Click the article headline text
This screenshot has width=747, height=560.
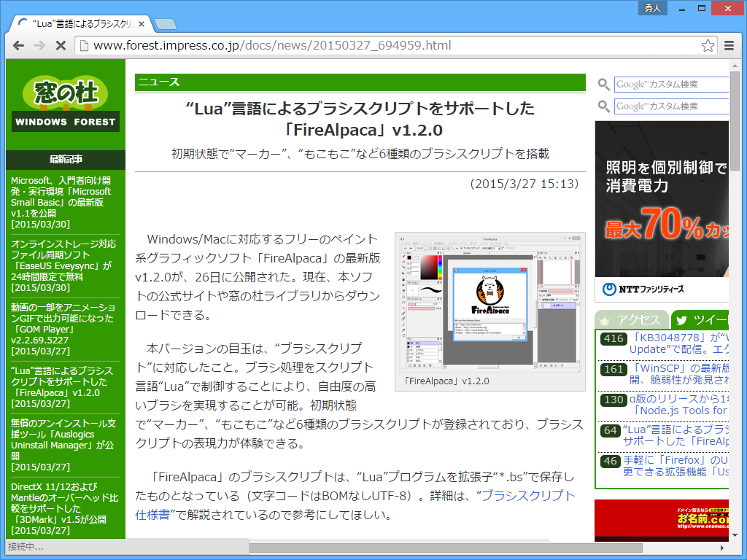pos(360,119)
